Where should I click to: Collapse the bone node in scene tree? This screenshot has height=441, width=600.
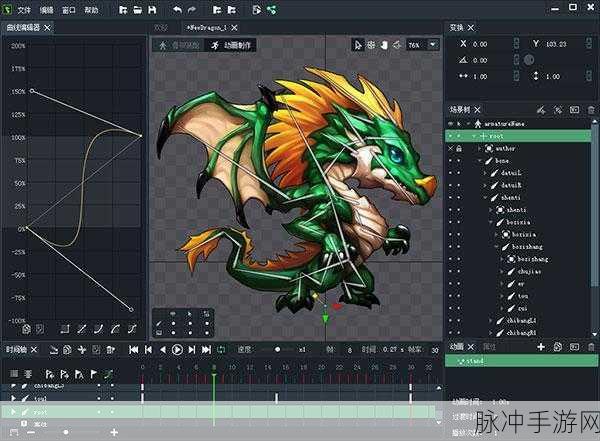pyautogui.click(x=480, y=161)
